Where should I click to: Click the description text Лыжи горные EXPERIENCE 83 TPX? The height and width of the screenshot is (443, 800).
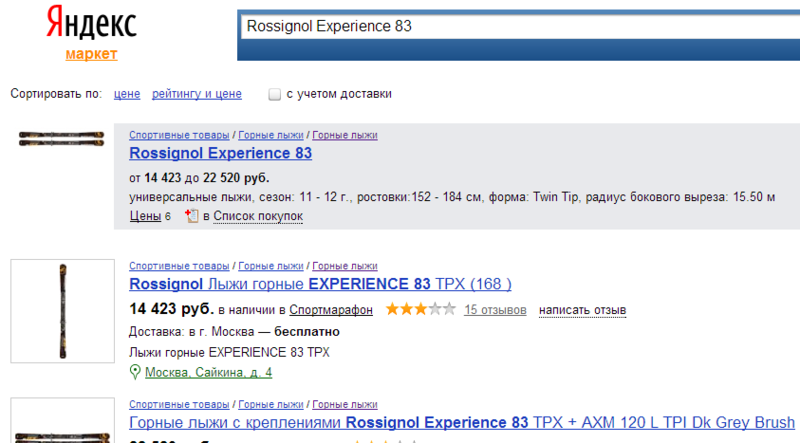pos(229,352)
